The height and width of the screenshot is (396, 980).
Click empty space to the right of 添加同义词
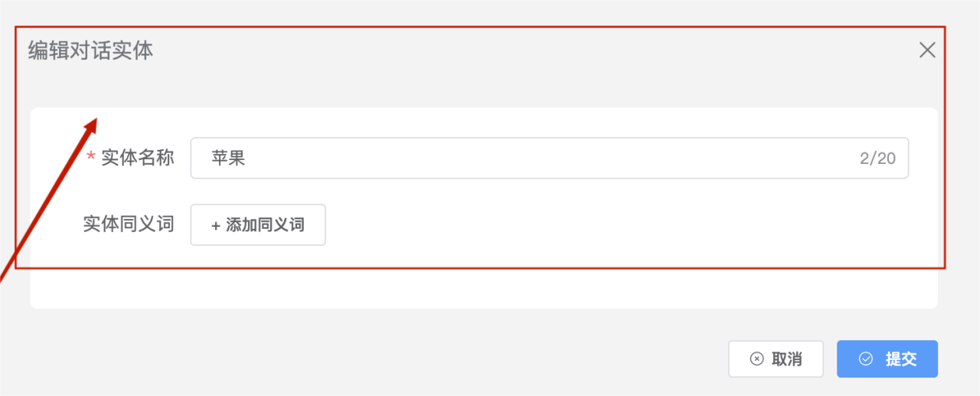pos(612,225)
